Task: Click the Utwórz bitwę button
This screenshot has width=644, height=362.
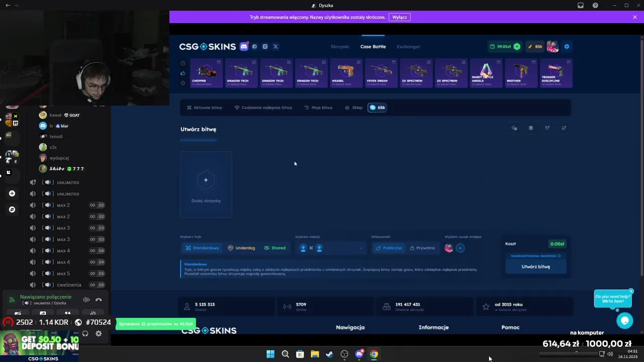Action: point(536,267)
